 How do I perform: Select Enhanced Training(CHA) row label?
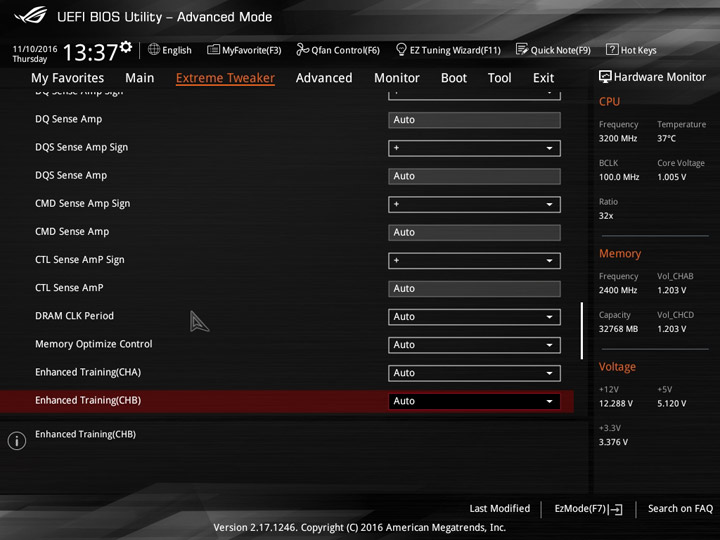[88, 372]
